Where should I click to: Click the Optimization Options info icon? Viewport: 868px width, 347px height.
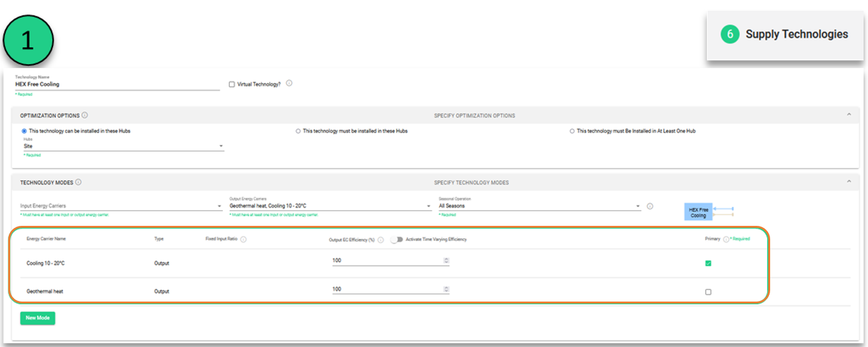pyautogui.click(x=85, y=115)
